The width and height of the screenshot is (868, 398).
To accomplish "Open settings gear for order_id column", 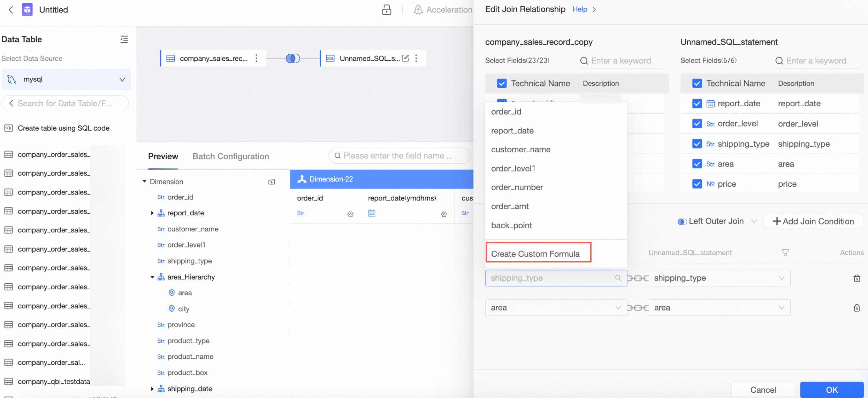I will click(350, 214).
